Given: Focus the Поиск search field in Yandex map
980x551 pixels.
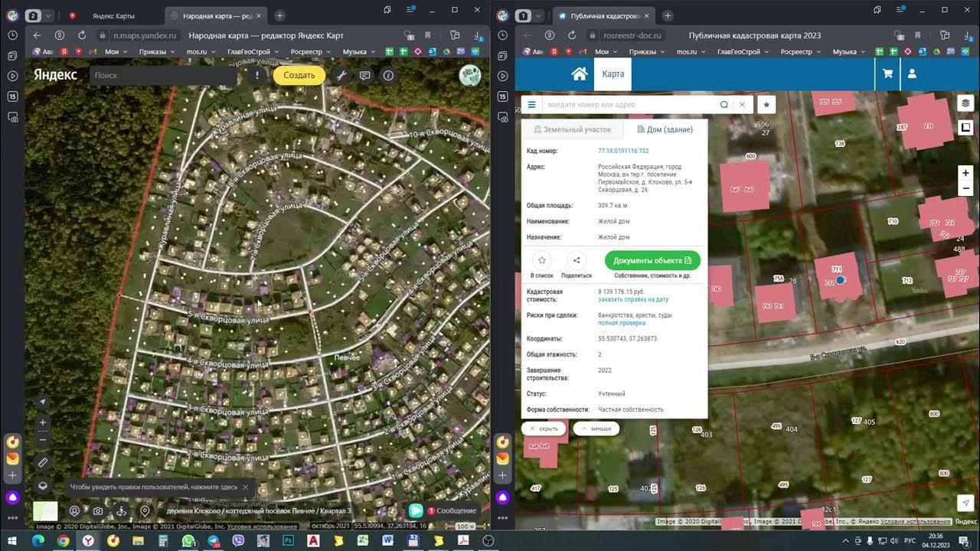Looking at the screenshot, I should (165, 75).
